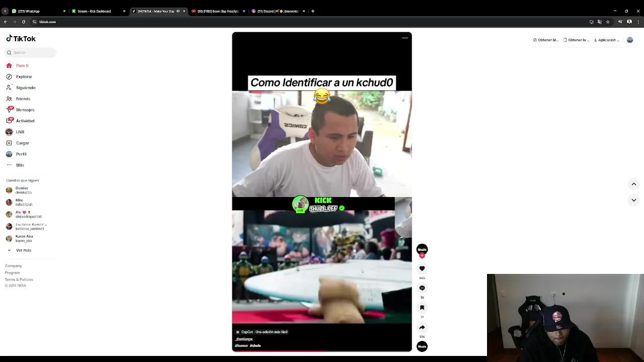Open _damianpx creator name

point(244,339)
